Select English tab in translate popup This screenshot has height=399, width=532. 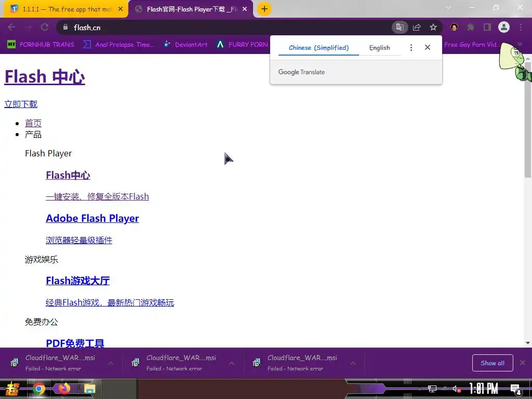click(380, 48)
